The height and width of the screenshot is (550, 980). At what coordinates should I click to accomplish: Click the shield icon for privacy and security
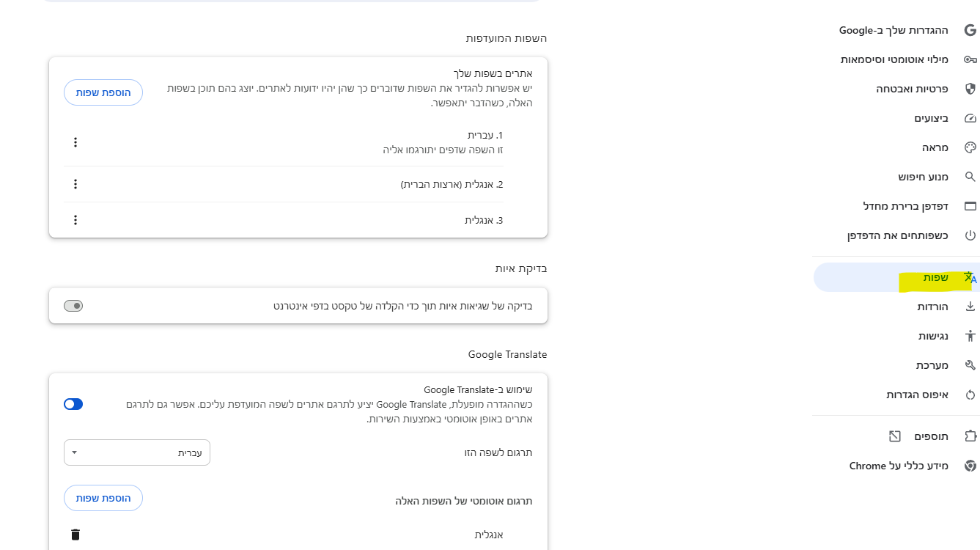pos(970,89)
